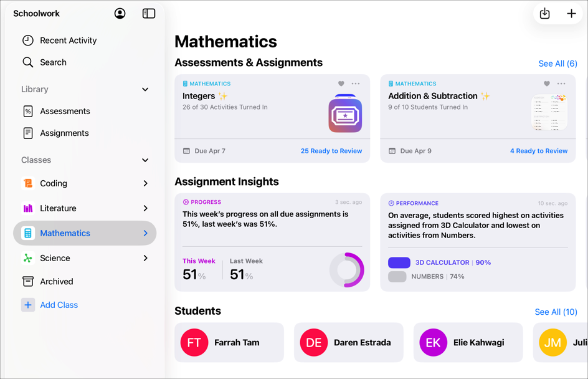The height and width of the screenshot is (379, 588).
Task: Collapse the Classes section
Action: pyautogui.click(x=145, y=160)
